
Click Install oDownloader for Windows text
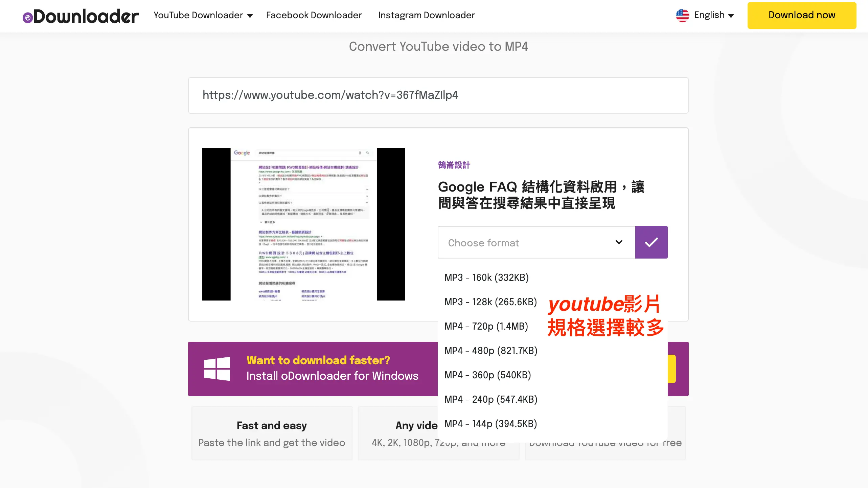click(332, 376)
